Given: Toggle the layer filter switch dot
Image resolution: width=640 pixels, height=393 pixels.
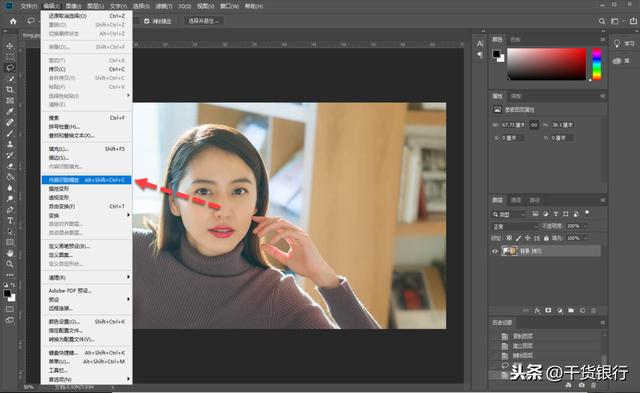Looking at the screenshot, I should pos(587,213).
